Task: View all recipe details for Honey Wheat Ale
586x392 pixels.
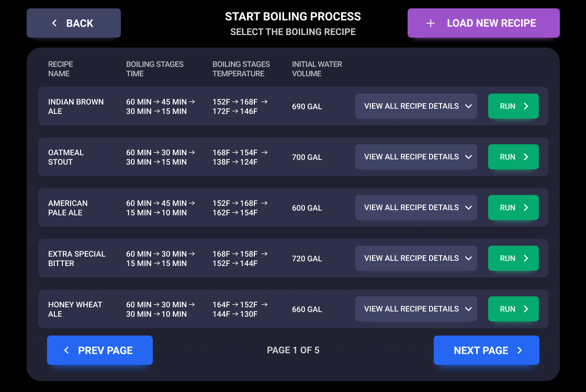Action: pyautogui.click(x=416, y=309)
